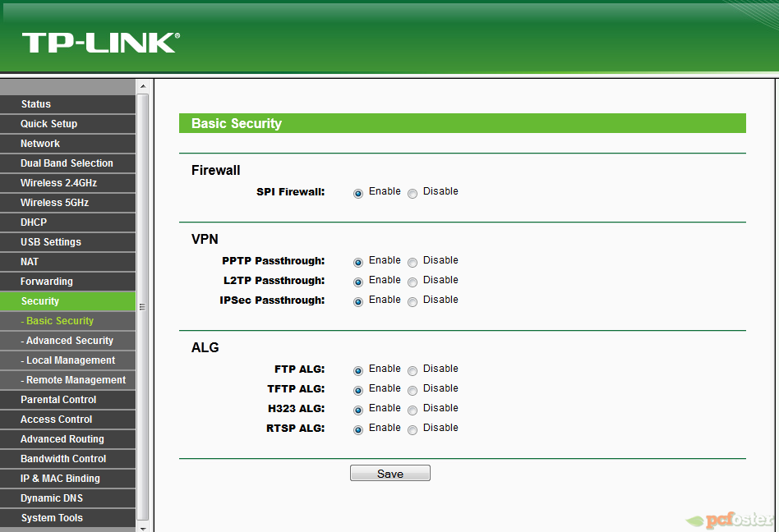779x532 pixels.
Task: Open the Status menu
Action: [67, 104]
